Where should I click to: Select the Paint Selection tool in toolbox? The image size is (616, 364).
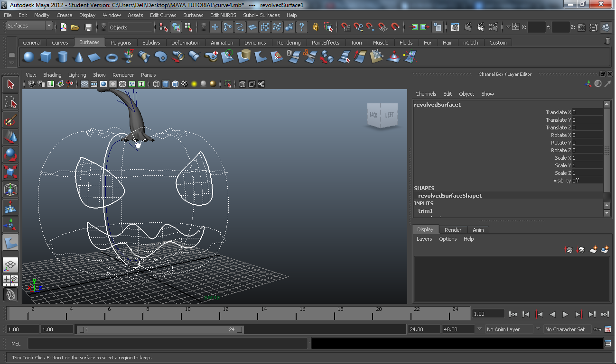10,120
